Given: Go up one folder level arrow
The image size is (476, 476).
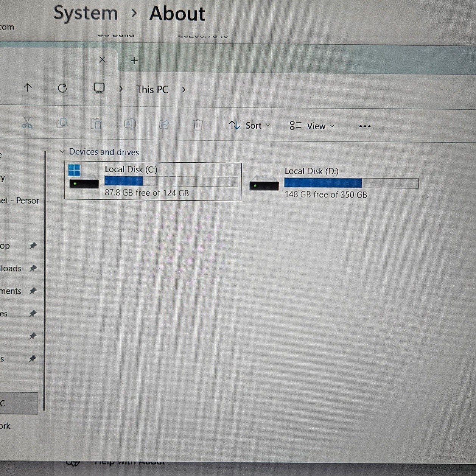Looking at the screenshot, I should 28,88.
